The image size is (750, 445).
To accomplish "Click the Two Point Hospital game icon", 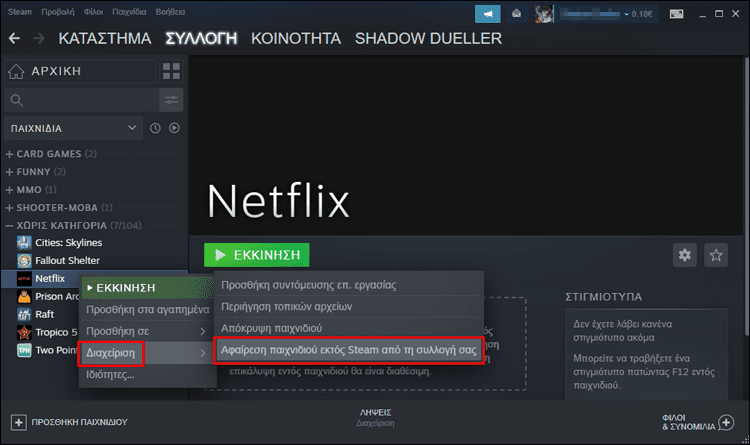I will tap(24, 350).
